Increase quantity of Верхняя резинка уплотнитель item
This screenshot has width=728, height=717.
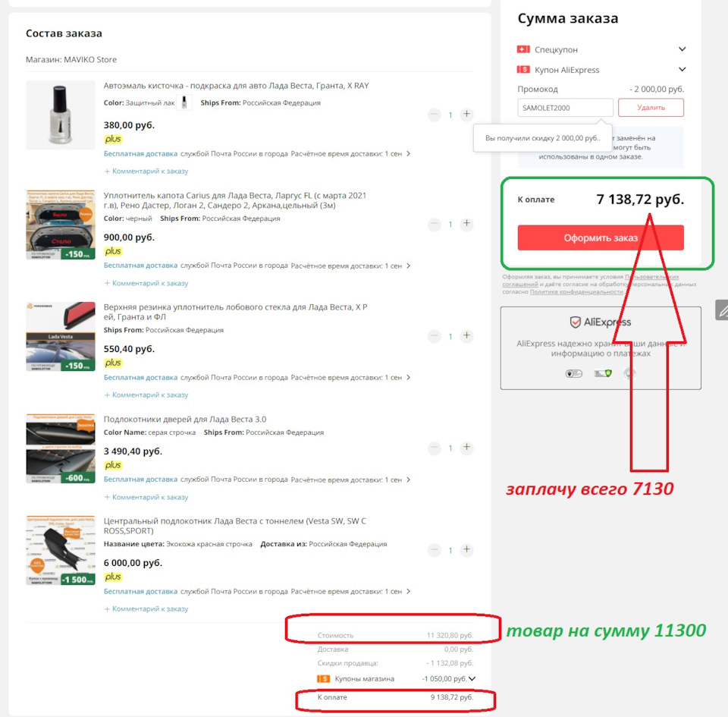466,336
